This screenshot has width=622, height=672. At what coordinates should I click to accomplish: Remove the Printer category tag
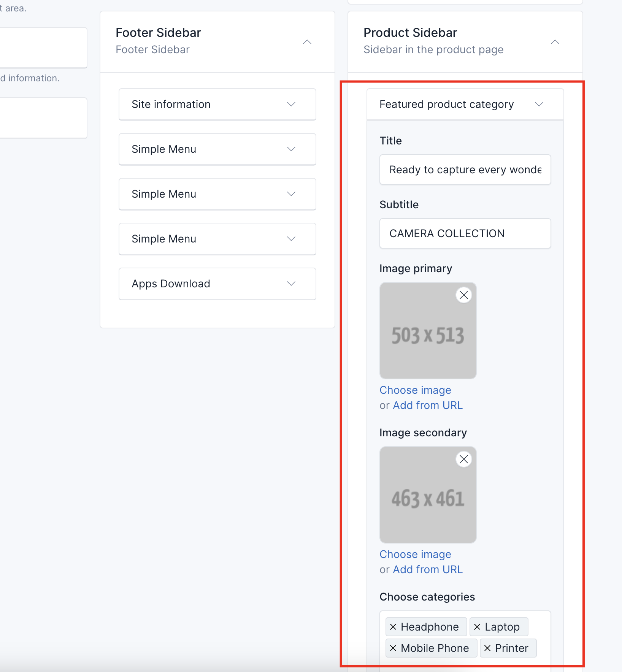(487, 648)
